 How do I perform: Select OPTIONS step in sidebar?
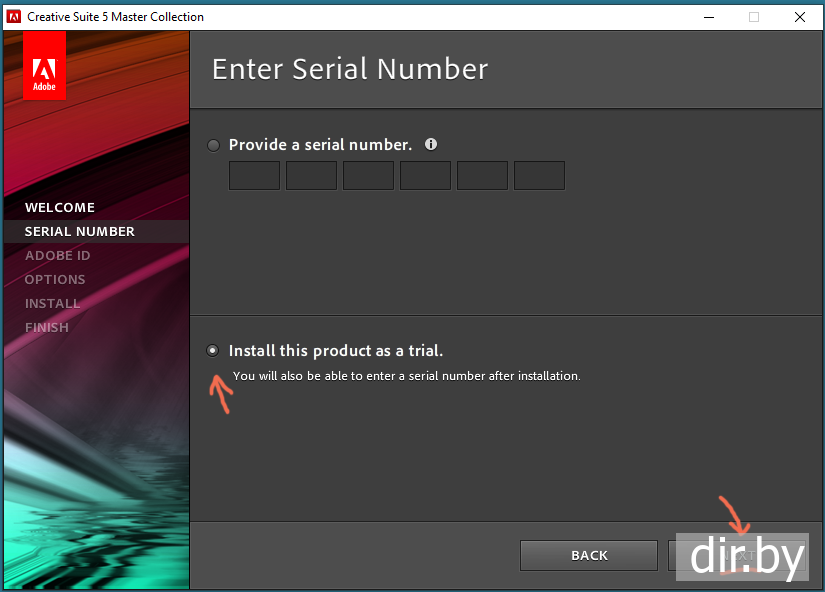tap(55, 279)
